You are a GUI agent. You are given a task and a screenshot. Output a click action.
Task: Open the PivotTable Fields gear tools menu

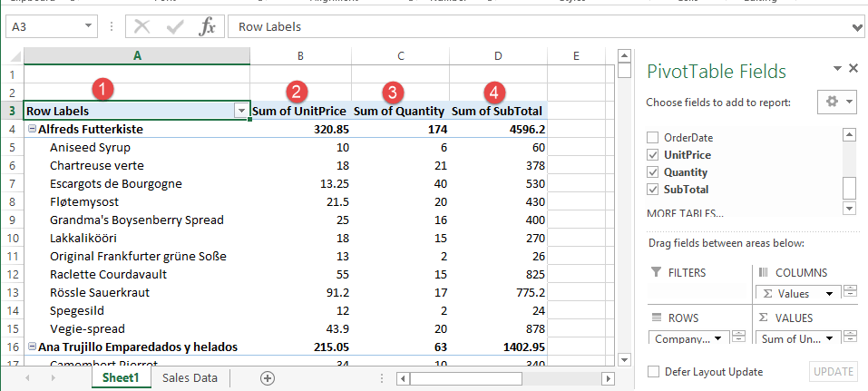(836, 102)
